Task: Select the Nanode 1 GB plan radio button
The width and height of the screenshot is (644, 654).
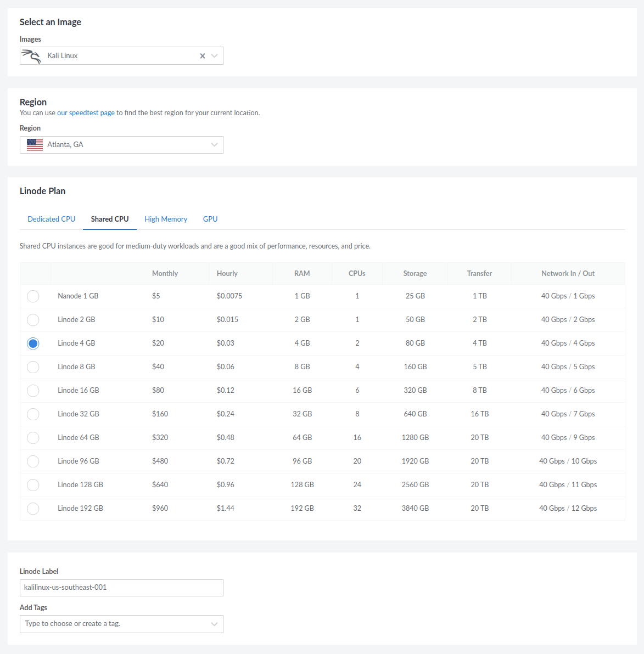Action: (x=33, y=296)
